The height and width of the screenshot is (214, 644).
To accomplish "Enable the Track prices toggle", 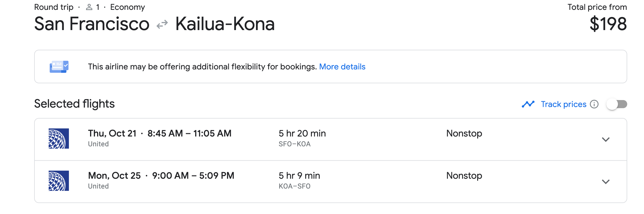I will point(617,104).
